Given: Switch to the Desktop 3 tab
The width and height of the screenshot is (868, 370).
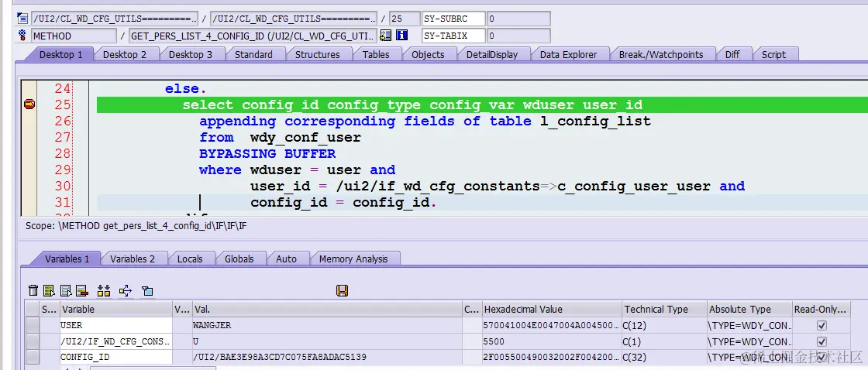Looking at the screenshot, I should click(191, 54).
